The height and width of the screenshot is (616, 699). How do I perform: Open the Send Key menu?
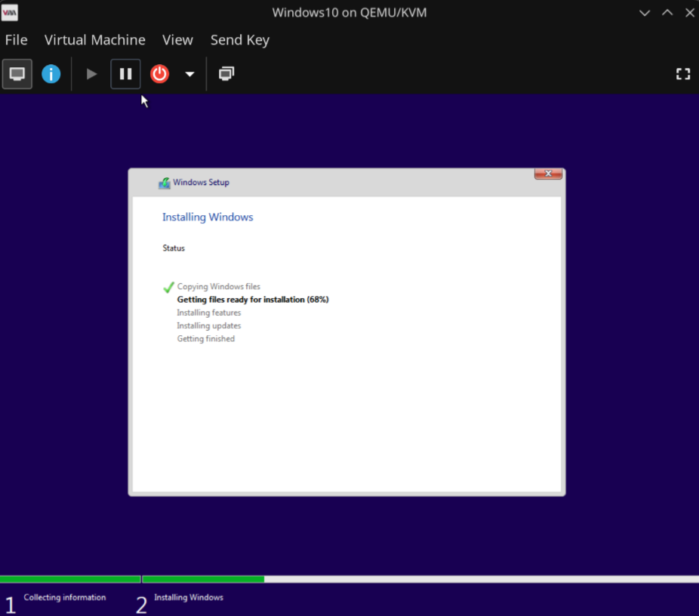tap(240, 40)
